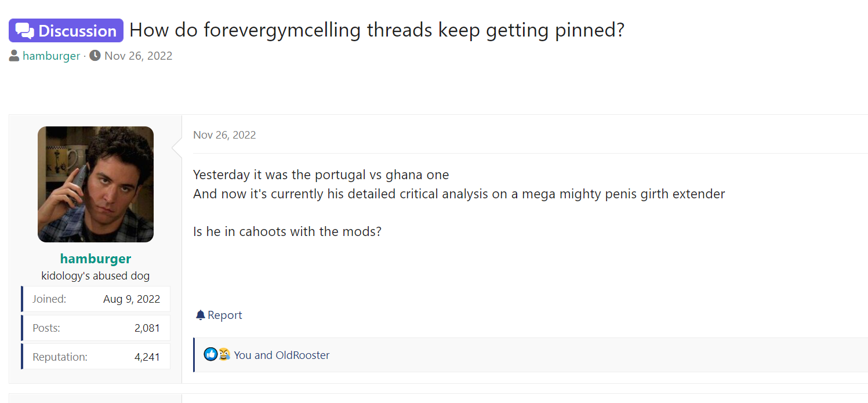This screenshot has height=403, width=868.
Task: Click the Posts count 2,081
Action: click(147, 328)
